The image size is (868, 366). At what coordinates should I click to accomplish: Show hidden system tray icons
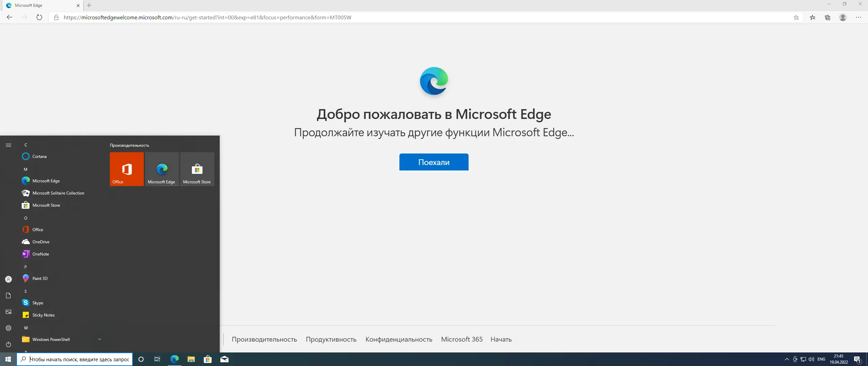coord(787,359)
